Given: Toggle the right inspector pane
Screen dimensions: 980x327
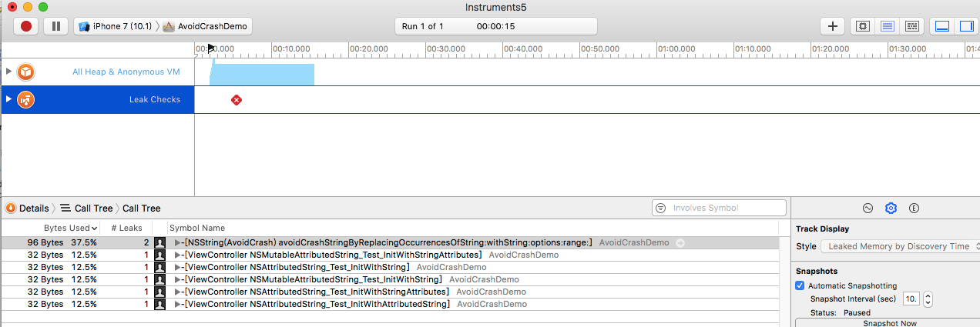Looking at the screenshot, I should click(965, 26).
